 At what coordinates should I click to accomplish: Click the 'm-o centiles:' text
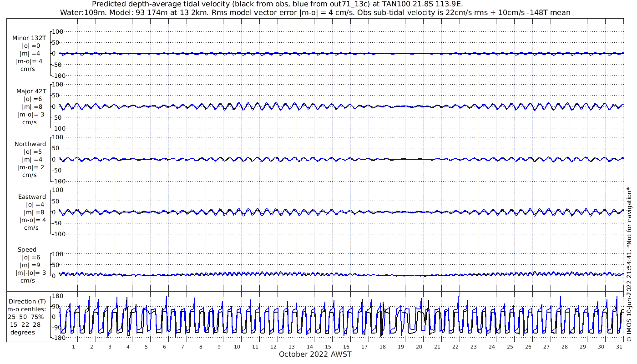pyautogui.click(x=27, y=309)
